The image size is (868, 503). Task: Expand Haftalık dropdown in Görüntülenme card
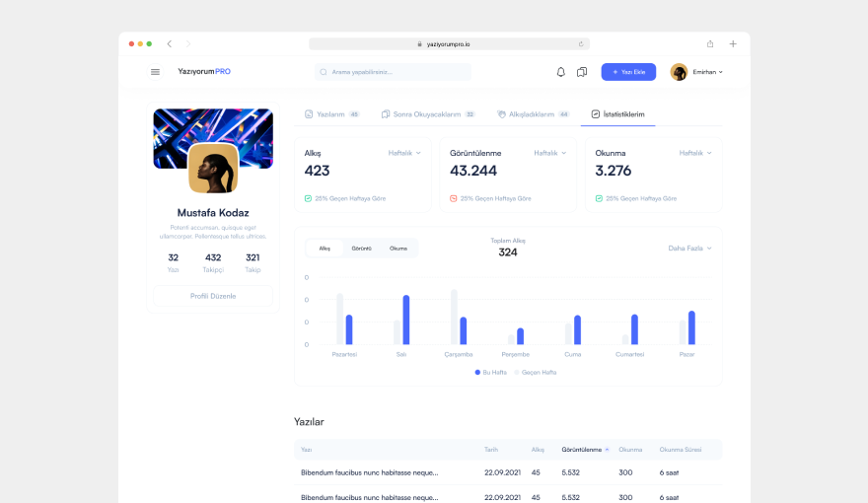click(549, 153)
